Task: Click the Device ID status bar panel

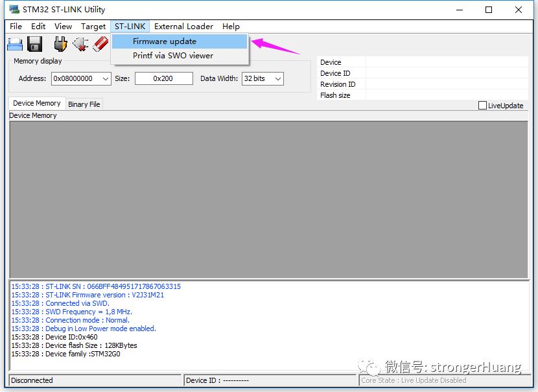Action: tap(270, 380)
